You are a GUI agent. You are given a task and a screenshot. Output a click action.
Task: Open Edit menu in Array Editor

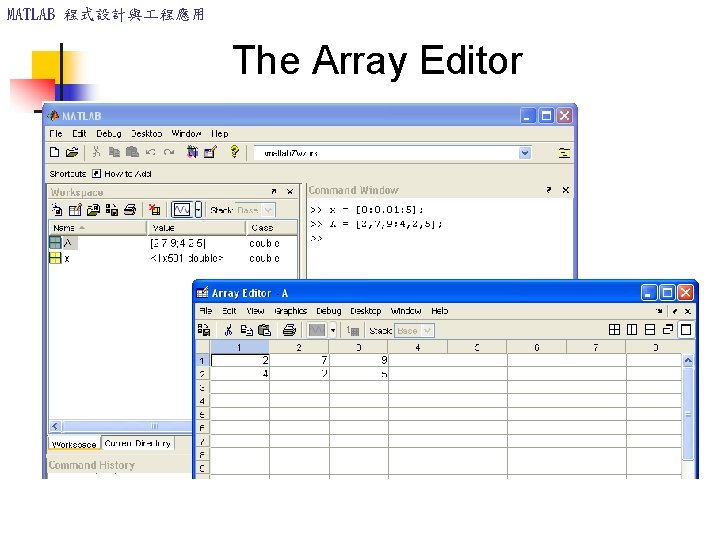tap(229, 311)
